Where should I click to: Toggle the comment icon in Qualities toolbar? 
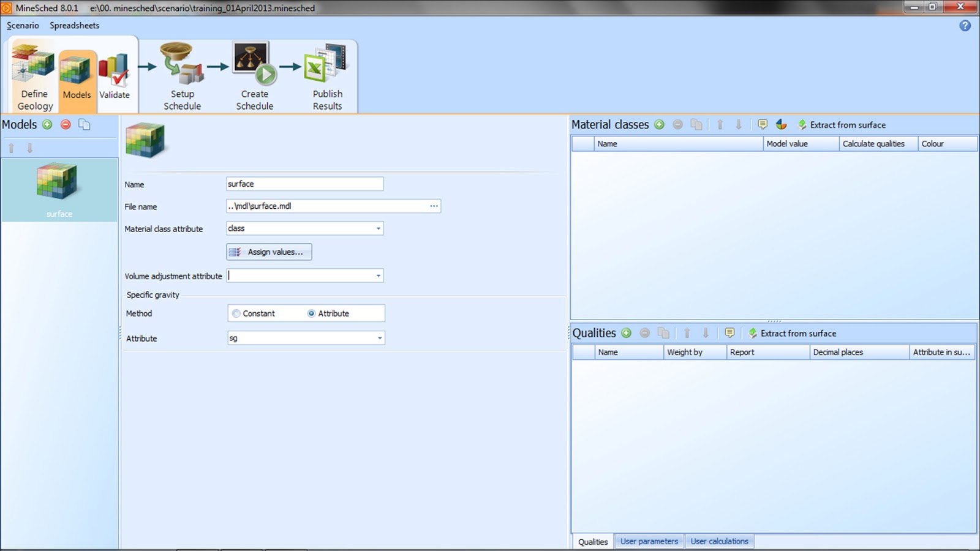(x=729, y=333)
